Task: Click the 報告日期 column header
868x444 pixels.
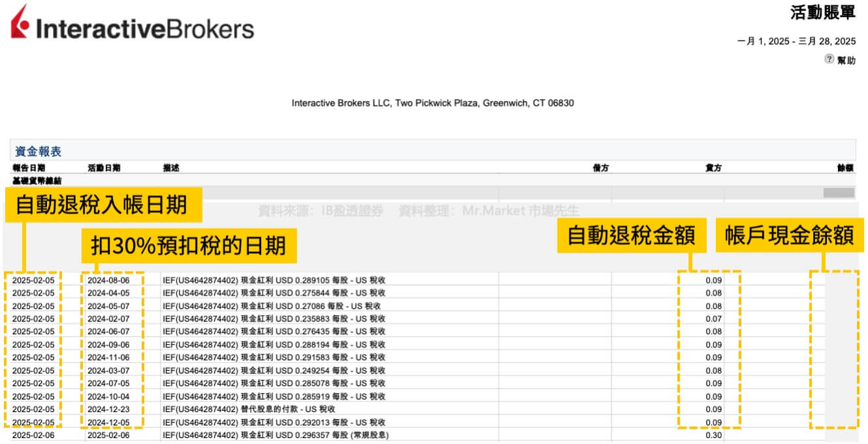Action: point(29,168)
